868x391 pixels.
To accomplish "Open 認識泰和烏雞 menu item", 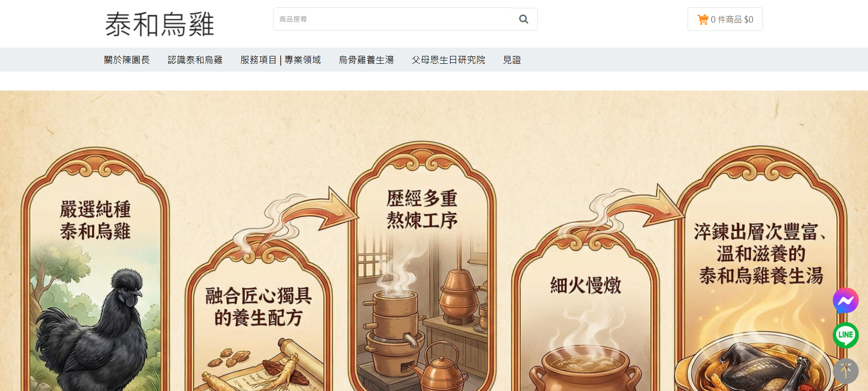I will click(195, 60).
